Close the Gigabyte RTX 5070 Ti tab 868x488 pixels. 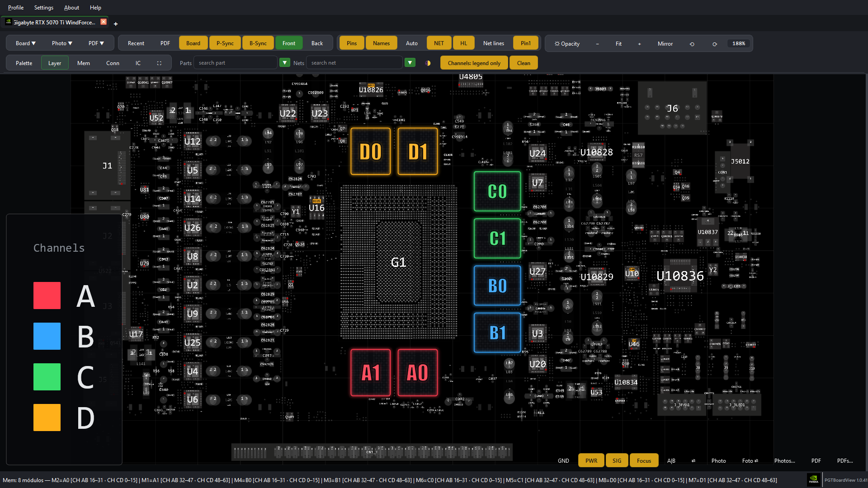pyautogui.click(x=104, y=22)
